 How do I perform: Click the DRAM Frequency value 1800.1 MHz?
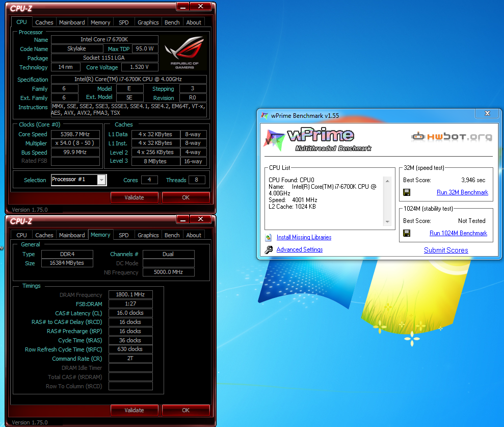tap(130, 295)
